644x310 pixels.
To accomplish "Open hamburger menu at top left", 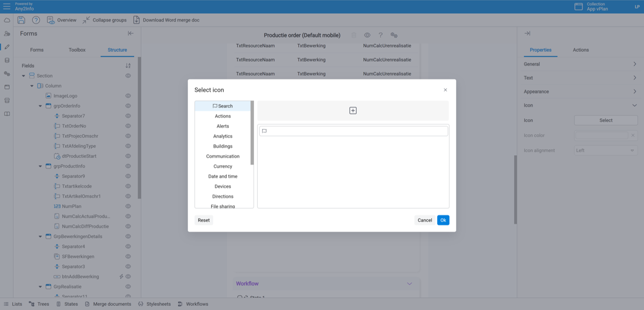I will pyautogui.click(x=7, y=6).
